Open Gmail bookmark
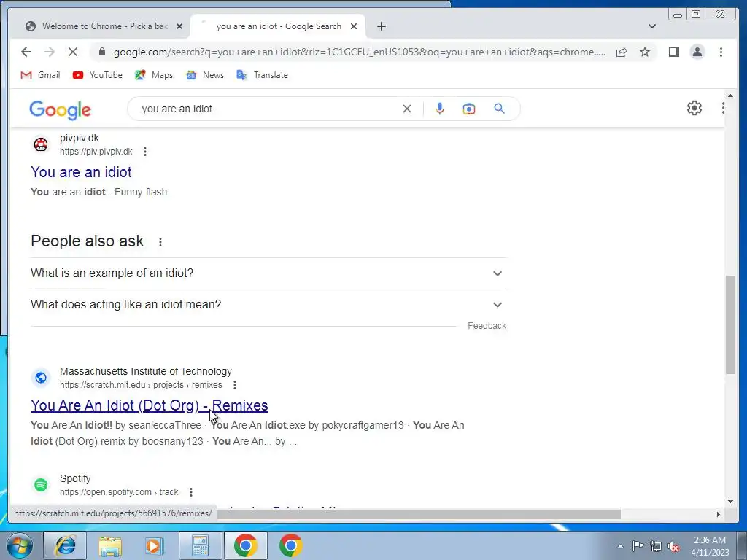Screen dimensions: 747x560 tap(40, 75)
